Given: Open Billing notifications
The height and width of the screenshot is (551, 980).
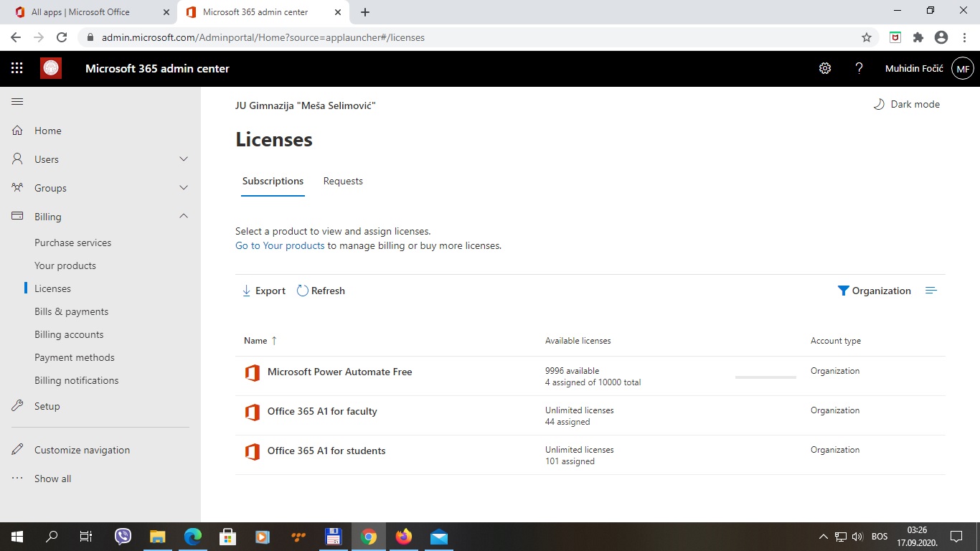Looking at the screenshot, I should 77,380.
